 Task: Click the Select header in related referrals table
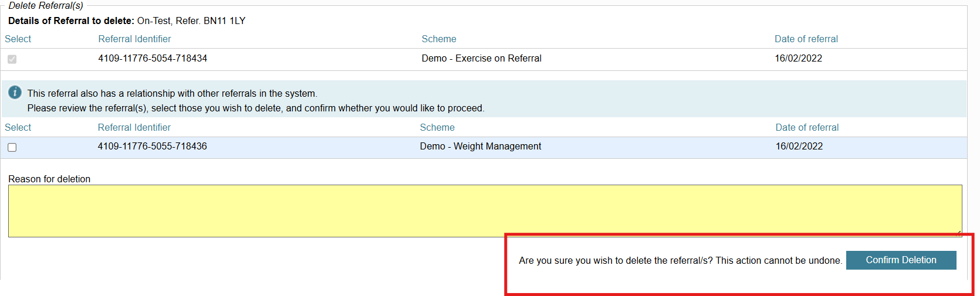click(x=18, y=127)
